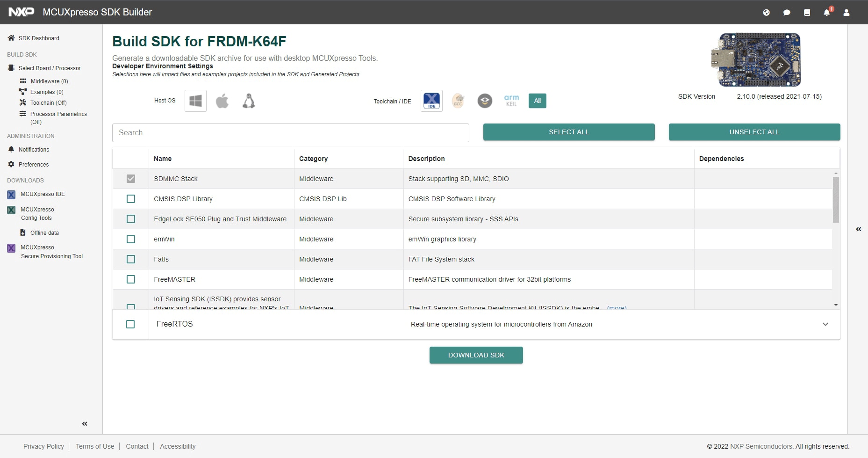Image resolution: width=868 pixels, height=458 pixels.
Task: Select Windows as the host OS
Action: [195, 101]
